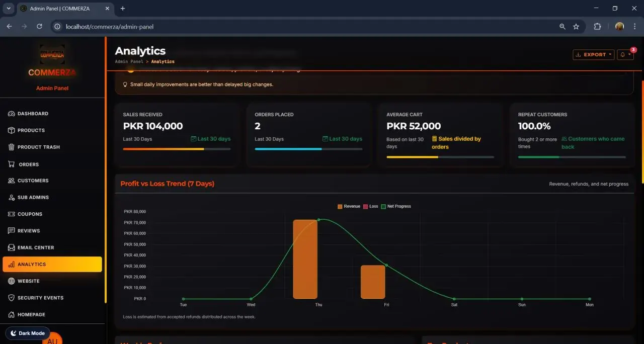Click the Product Trash bin icon
Viewport: 644px width, 344px height.
coord(12,147)
